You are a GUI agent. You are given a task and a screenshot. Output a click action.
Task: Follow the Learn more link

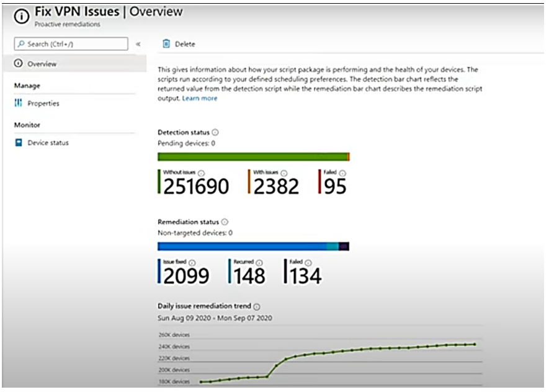pyautogui.click(x=200, y=99)
